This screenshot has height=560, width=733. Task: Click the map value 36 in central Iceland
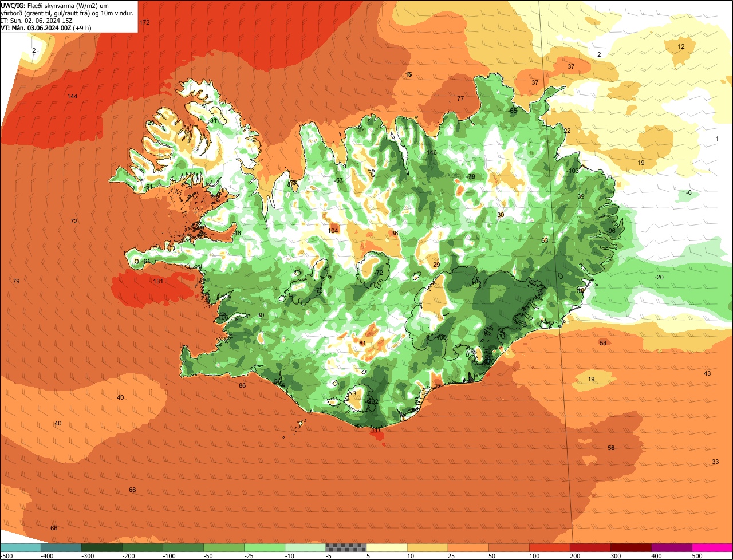[x=394, y=233]
